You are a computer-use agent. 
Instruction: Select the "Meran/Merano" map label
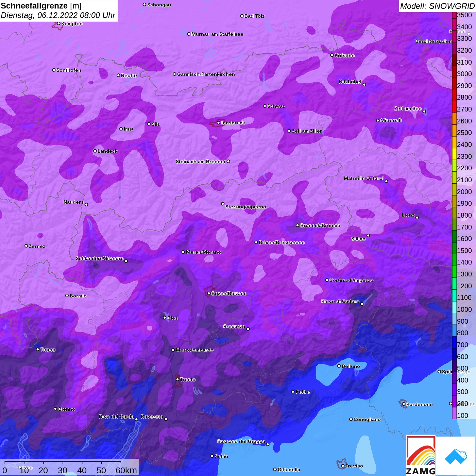point(203,252)
